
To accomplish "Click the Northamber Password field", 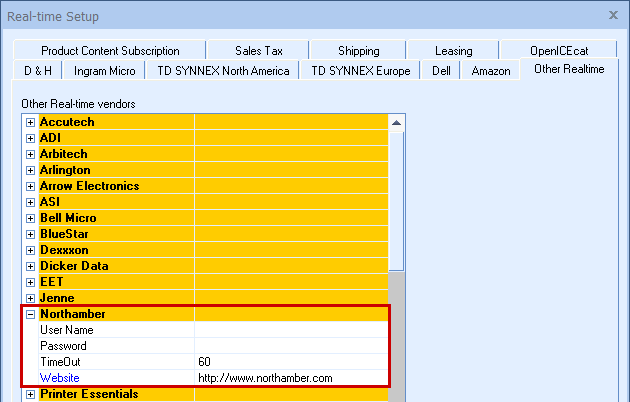I will [290, 346].
